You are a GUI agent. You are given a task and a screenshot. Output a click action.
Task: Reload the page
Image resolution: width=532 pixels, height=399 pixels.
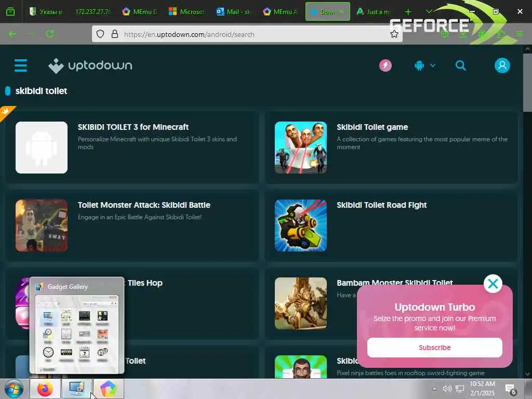[x=50, y=34]
